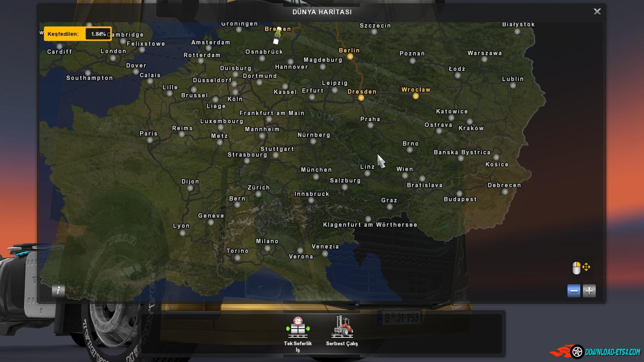
Task: Select the truck position marker near Bremen
Action: tap(277, 36)
